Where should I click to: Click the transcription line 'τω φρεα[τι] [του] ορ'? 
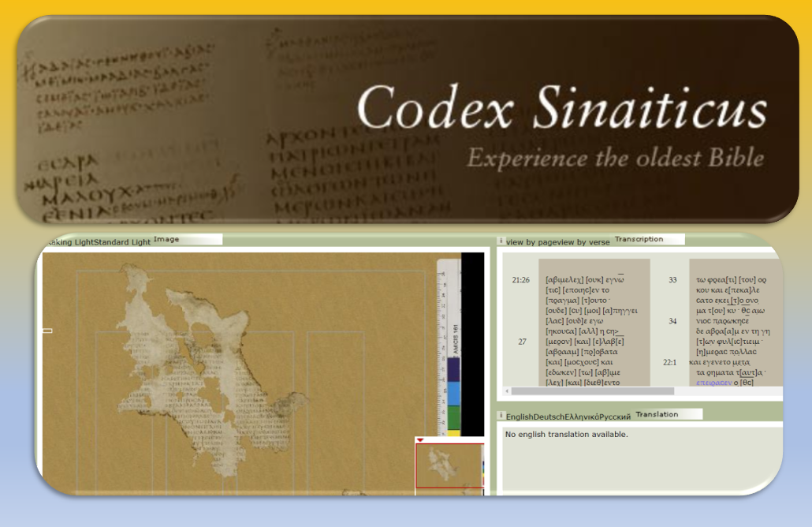[731, 280]
